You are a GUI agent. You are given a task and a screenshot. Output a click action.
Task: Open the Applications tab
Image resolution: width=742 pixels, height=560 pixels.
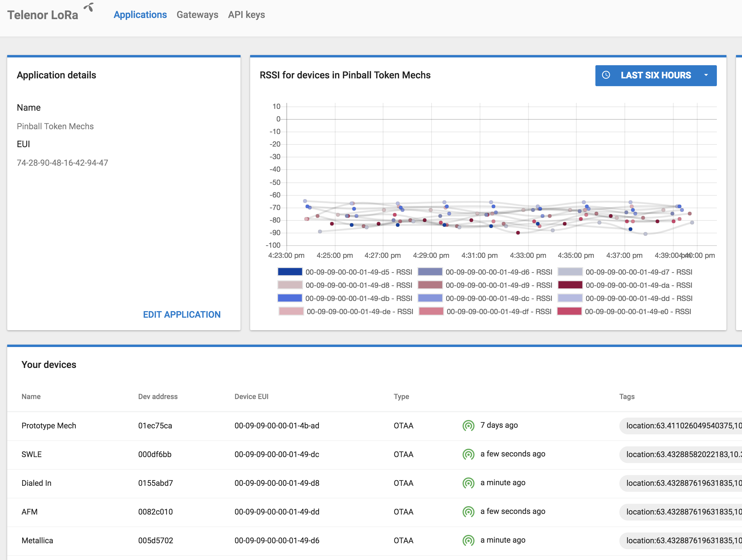[x=140, y=15]
